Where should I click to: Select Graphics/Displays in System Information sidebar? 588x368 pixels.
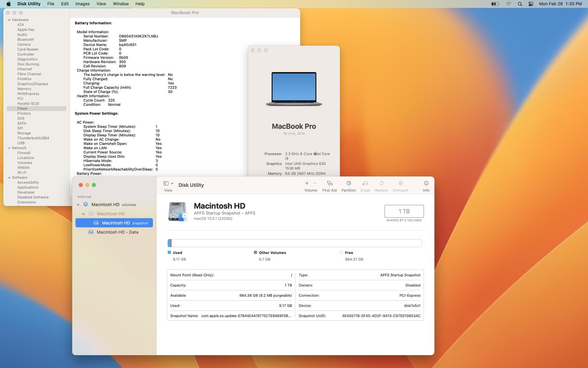tap(33, 84)
